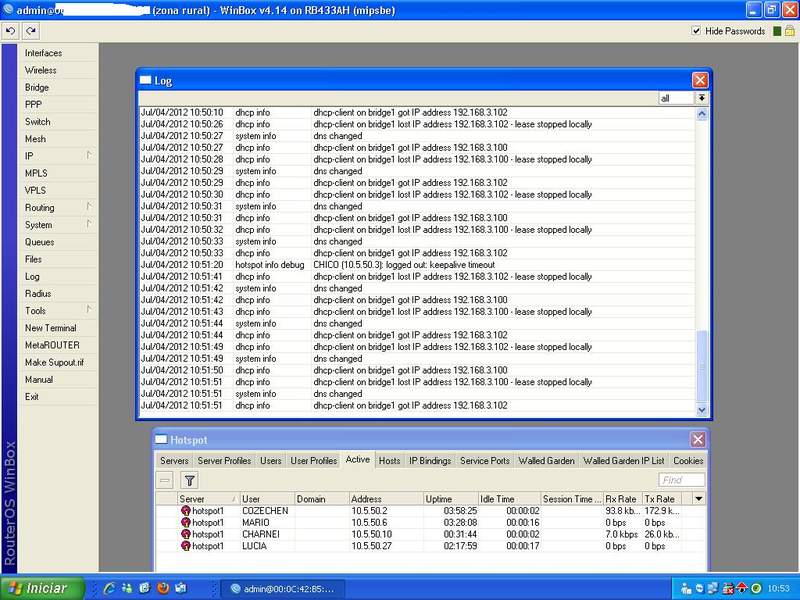This screenshot has height=600, width=800.
Task: Switch to the Service Ports tab
Action: pos(485,461)
